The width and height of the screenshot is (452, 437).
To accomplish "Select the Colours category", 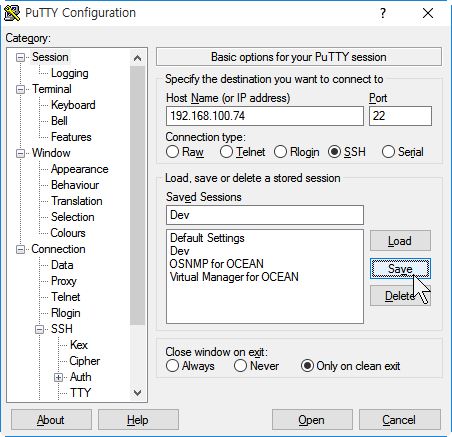I will pyautogui.click(x=68, y=233).
